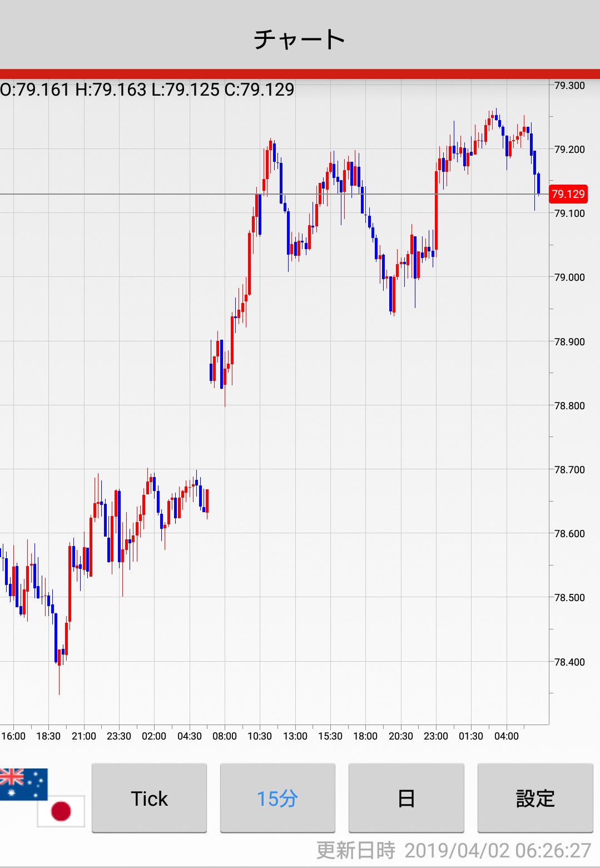Click the 79.300 price axis label
Viewport: 600px width, 868px height.
tap(569, 86)
